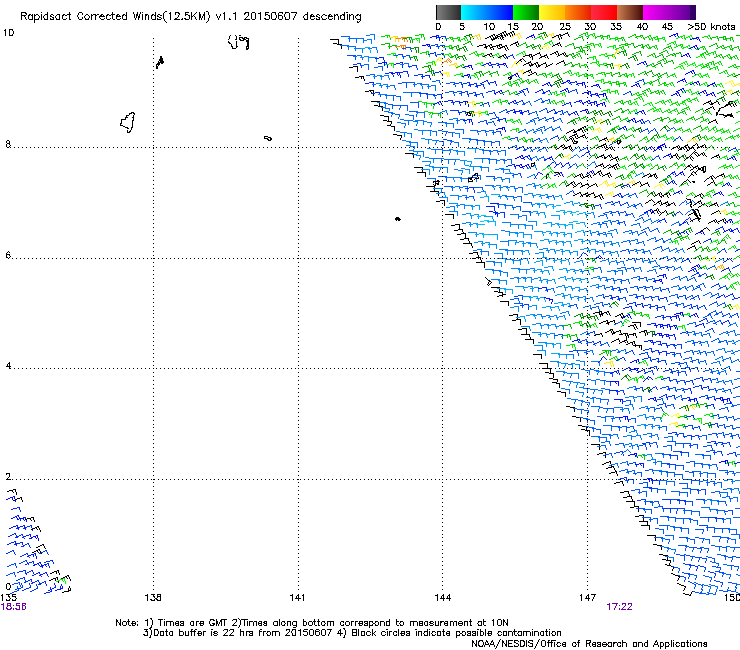This screenshot has width=740, height=650.
Task: Click the longitude label '141'
Action: click(297, 598)
